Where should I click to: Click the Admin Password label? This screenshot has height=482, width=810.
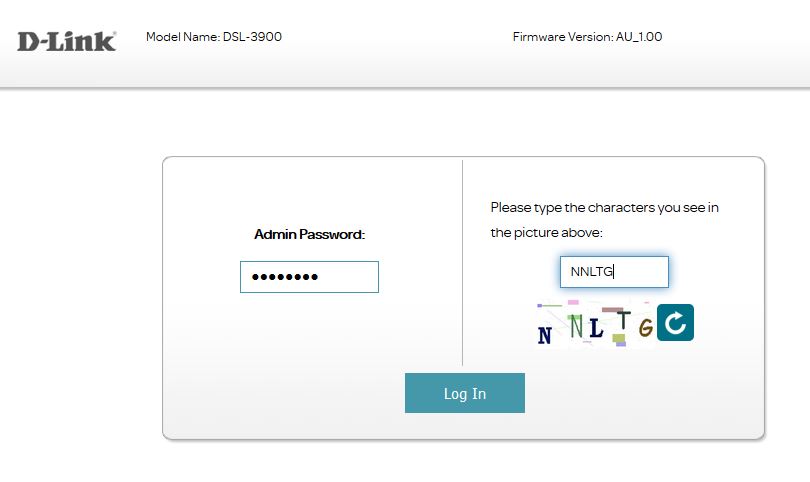pyautogui.click(x=309, y=235)
